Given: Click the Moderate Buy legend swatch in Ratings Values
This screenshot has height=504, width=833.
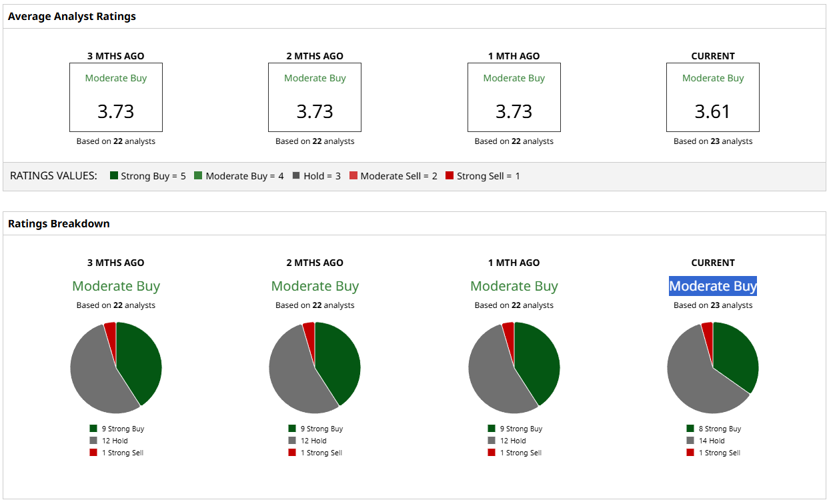Looking at the screenshot, I should point(198,176).
